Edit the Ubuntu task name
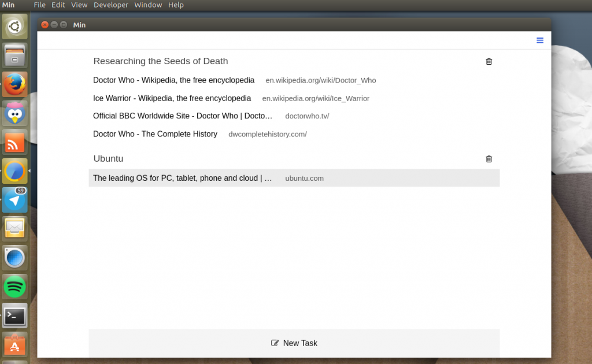 pyautogui.click(x=108, y=158)
